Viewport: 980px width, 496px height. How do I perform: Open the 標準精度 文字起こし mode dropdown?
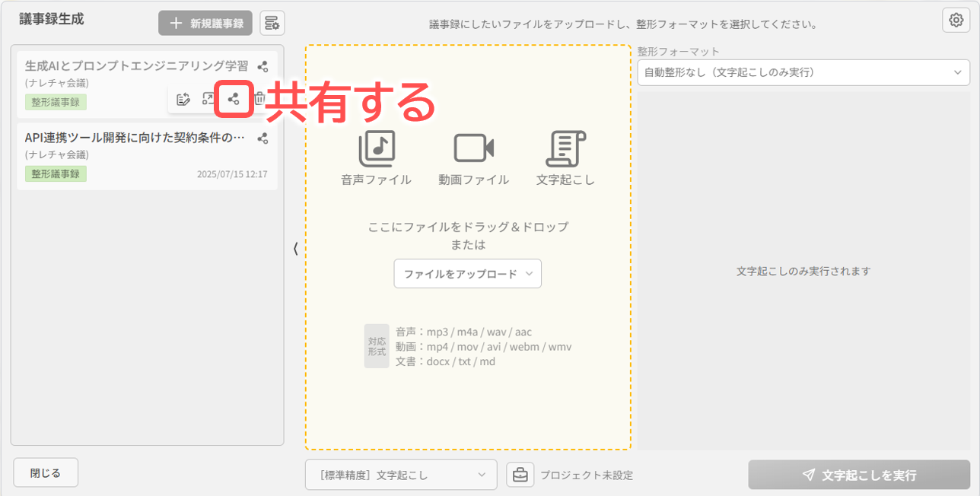(x=401, y=474)
